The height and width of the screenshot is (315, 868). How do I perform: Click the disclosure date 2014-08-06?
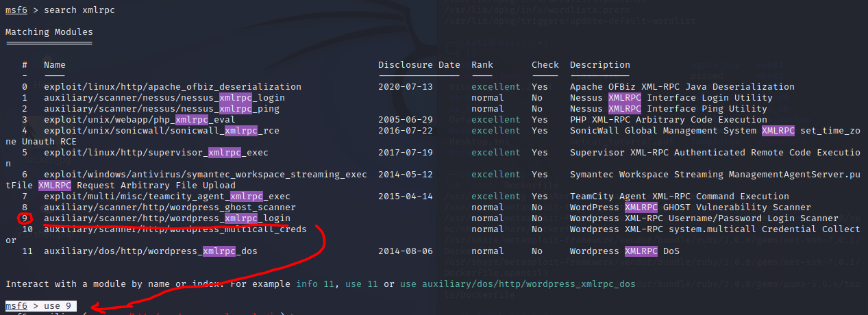click(406, 251)
